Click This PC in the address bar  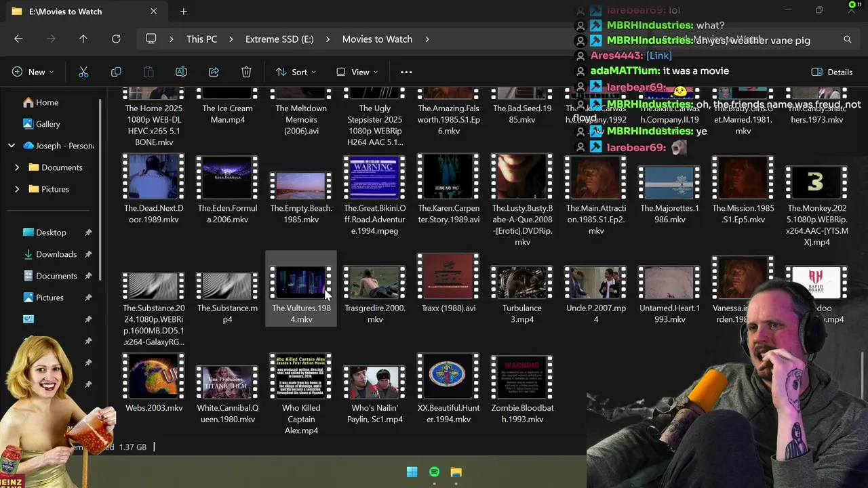coord(202,39)
